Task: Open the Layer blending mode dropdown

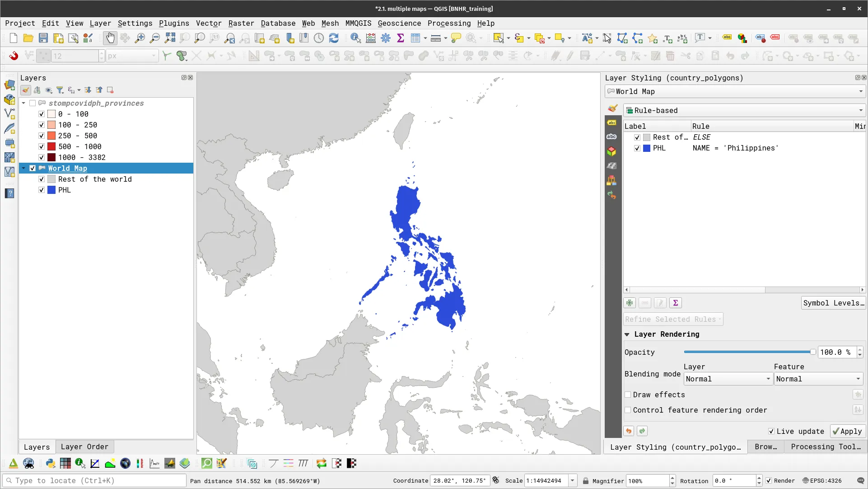Action: coord(728,379)
